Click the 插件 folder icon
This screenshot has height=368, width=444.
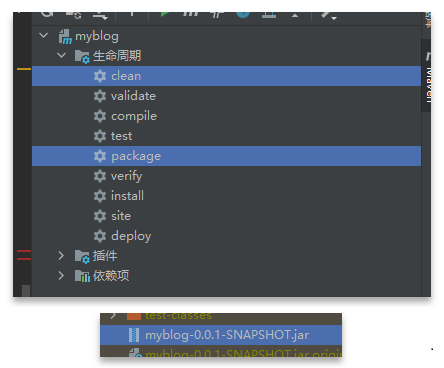point(82,256)
